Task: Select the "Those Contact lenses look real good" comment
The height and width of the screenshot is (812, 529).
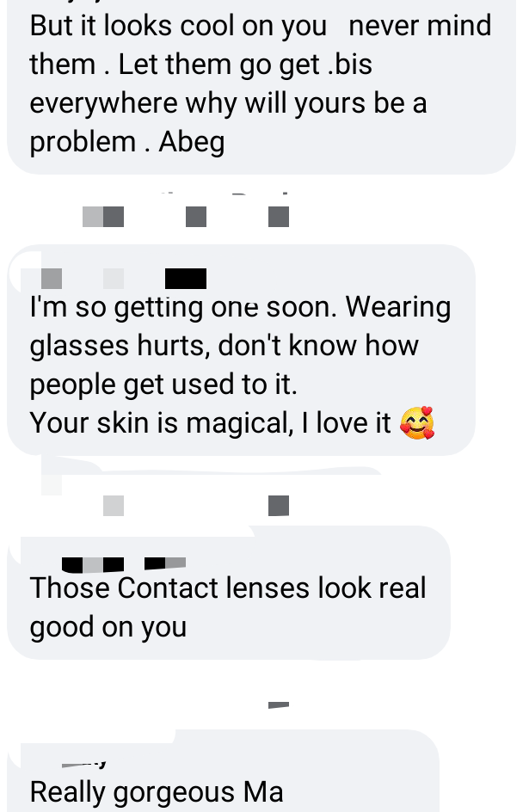Action: pos(229,593)
